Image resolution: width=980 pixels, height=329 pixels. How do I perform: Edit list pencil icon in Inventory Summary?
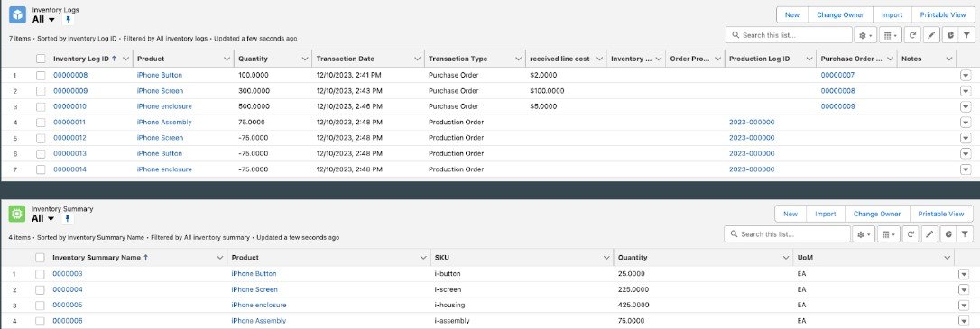[x=930, y=234]
